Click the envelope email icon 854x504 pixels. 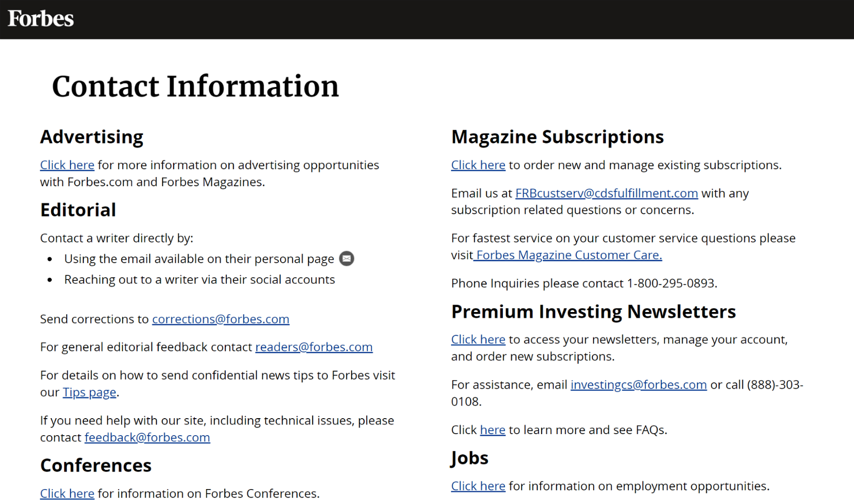(346, 259)
